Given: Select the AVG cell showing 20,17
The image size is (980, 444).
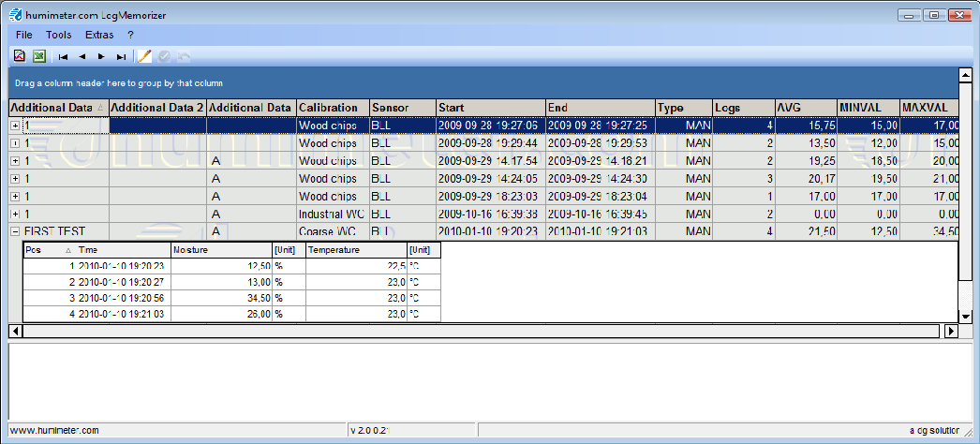Looking at the screenshot, I should pyautogui.click(x=807, y=179).
